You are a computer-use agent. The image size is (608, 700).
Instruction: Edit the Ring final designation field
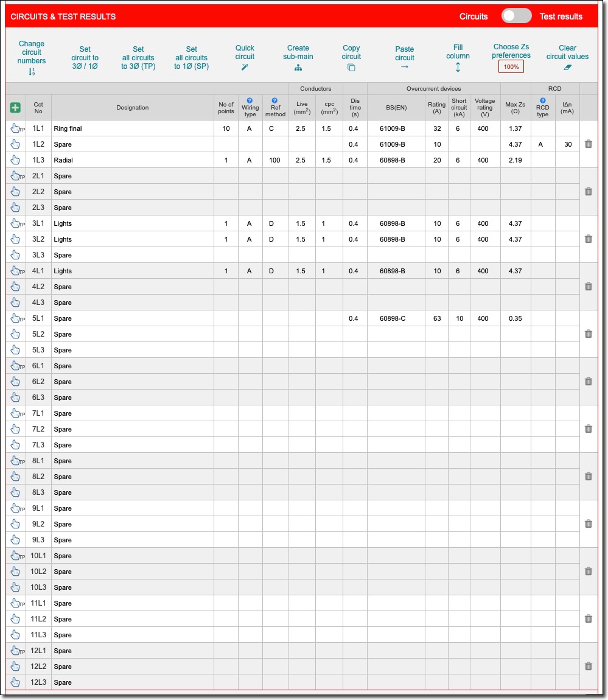tap(133, 128)
